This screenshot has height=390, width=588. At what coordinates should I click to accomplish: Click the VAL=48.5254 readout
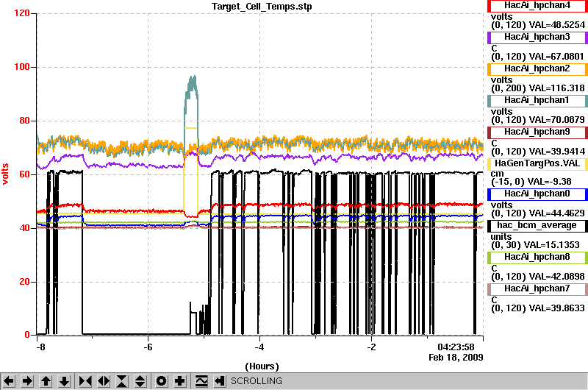[x=556, y=25]
